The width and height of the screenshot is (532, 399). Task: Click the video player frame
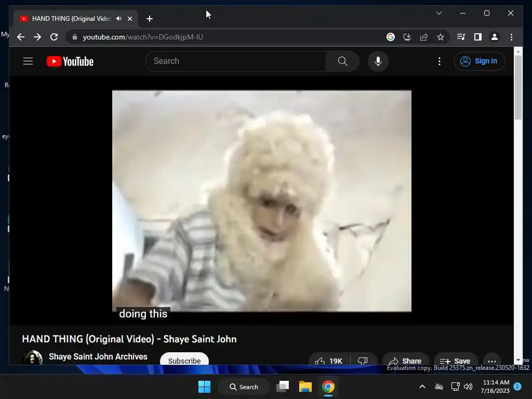262,201
